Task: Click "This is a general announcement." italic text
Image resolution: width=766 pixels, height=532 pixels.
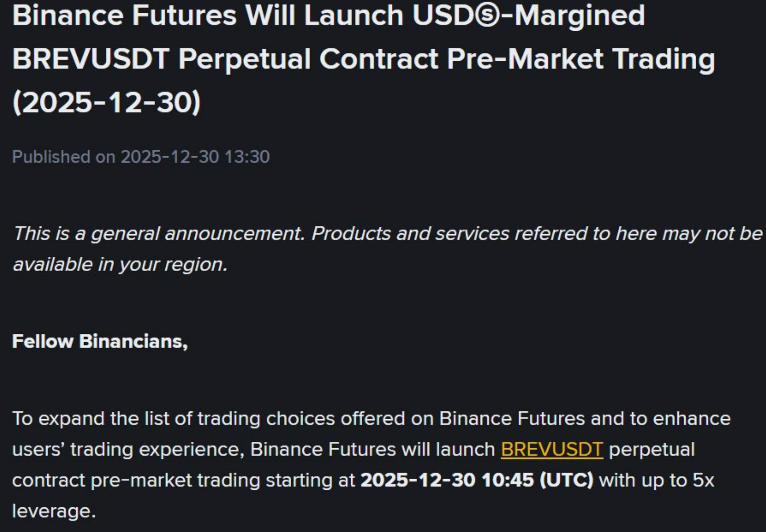Action: click(x=159, y=234)
